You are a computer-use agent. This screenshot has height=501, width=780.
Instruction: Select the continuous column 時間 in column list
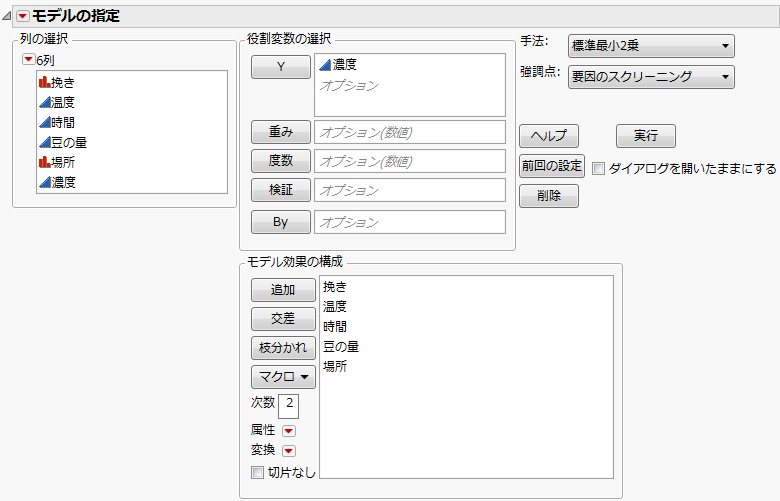[57, 122]
